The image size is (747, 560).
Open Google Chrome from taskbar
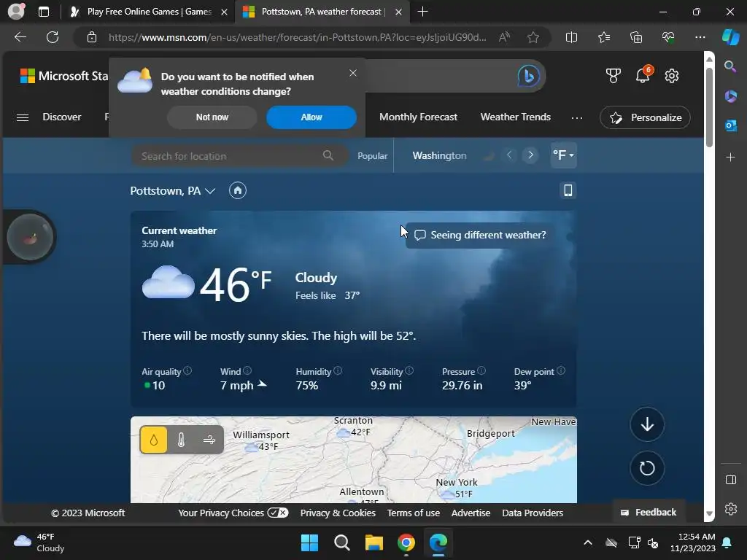(x=406, y=542)
